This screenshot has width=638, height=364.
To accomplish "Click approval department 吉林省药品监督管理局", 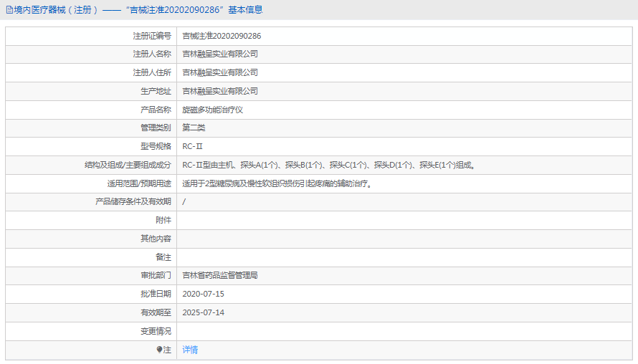I will [220, 275].
